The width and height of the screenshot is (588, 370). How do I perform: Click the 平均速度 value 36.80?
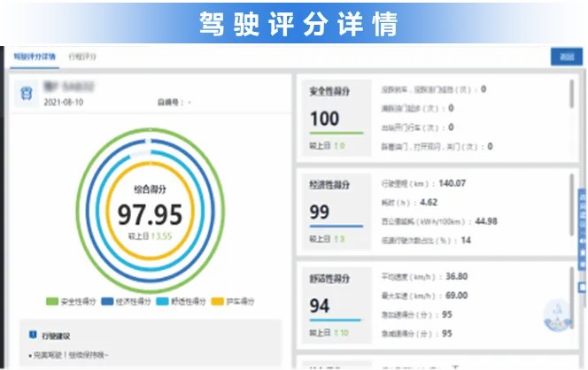(456, 277)
